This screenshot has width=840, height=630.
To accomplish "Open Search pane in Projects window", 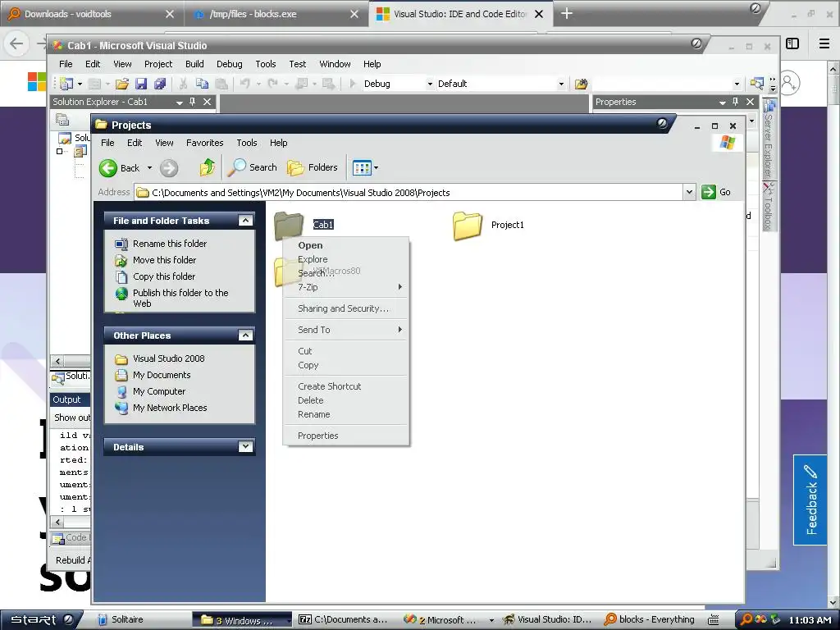I will (x=252, y=167).
